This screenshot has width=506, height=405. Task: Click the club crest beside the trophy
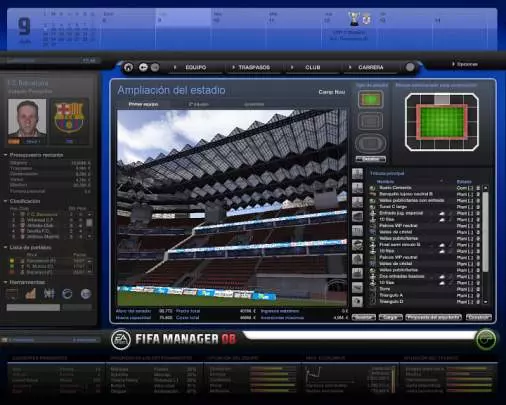tap(366, 19)
